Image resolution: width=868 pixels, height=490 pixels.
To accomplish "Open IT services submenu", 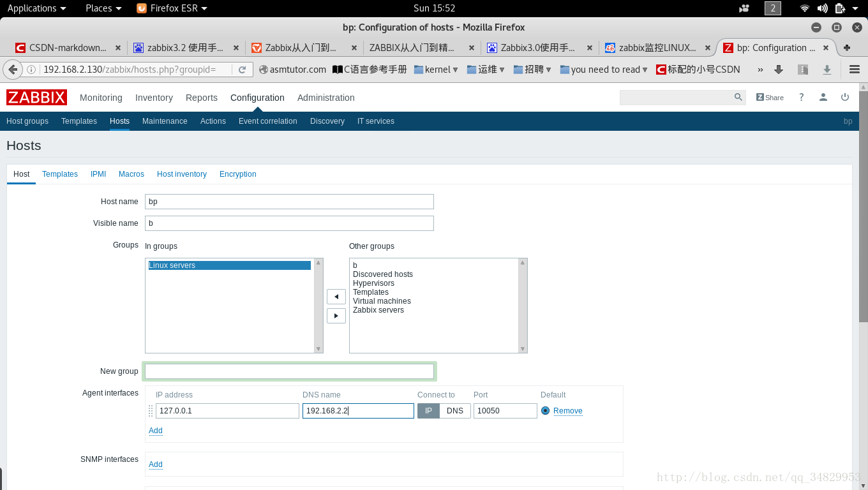I will [x=376, y=121].
